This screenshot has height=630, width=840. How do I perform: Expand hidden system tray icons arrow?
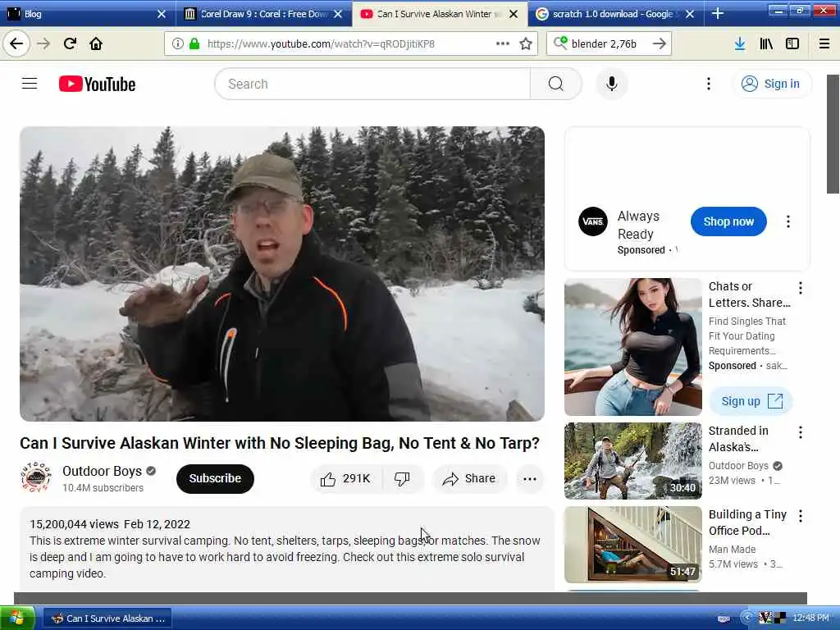coord(746,618)
